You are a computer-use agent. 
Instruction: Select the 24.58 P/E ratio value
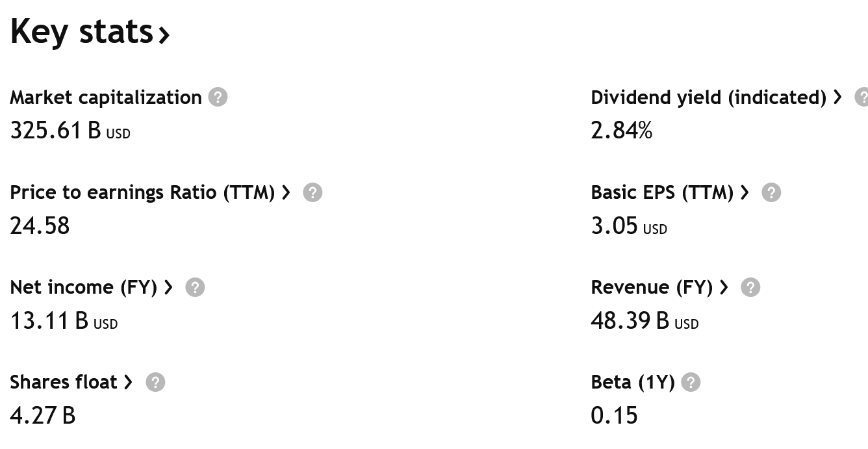point(40,226)
